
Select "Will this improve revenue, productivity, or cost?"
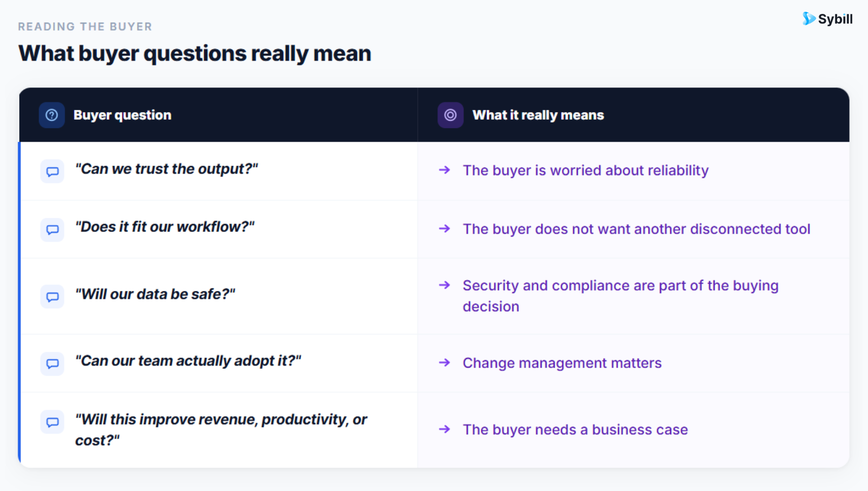(221, 430)
